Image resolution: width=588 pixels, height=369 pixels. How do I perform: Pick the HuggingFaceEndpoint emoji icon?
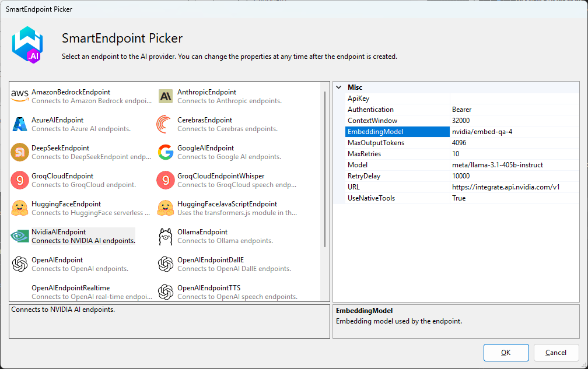click(20, 208)
